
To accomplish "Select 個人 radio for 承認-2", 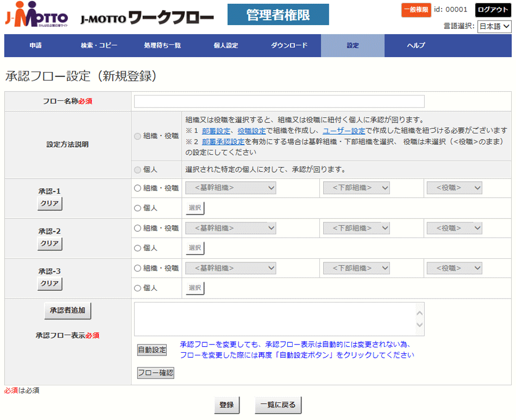I will (137, 248).
